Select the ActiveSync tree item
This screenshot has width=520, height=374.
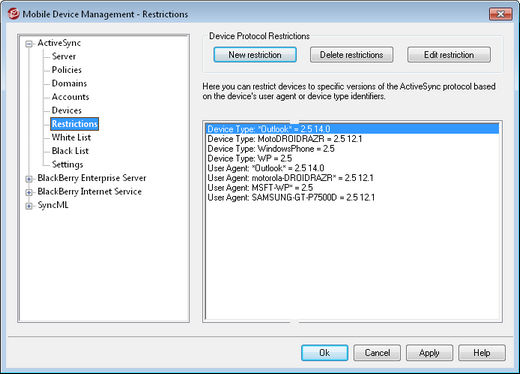pyautogui.click(x=59, y=43)
